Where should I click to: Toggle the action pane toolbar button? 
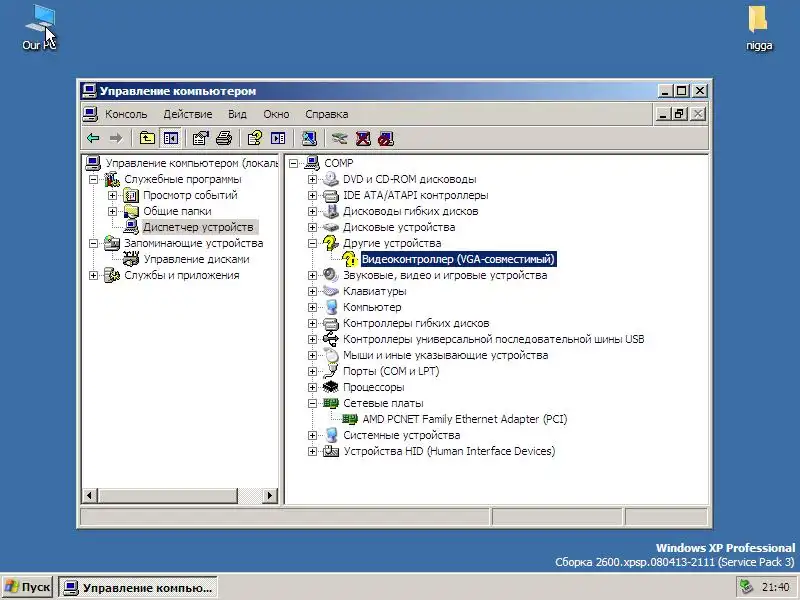[x=278, y=138]
